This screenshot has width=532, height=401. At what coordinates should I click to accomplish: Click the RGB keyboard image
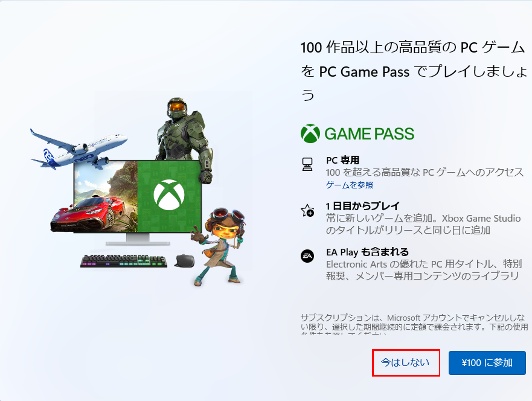(124, 261)
